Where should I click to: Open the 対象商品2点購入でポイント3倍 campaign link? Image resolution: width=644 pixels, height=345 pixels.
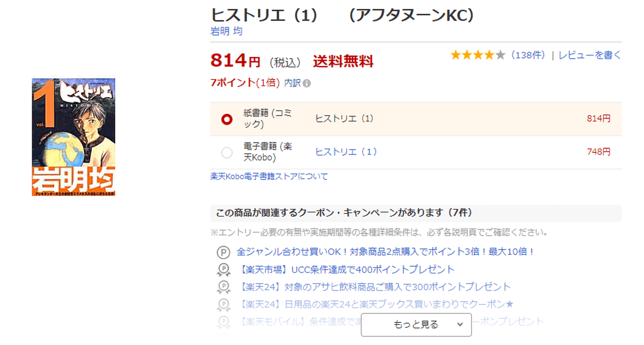coord(385,252)
